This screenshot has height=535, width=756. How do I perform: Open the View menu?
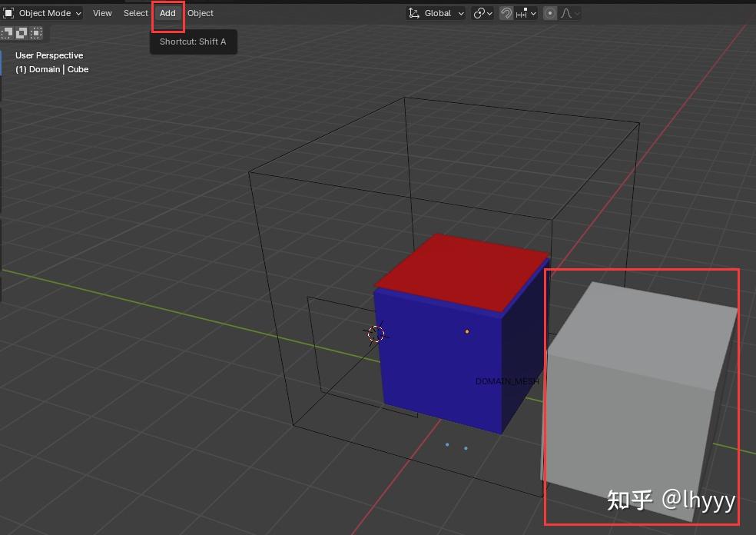coord(102,13)
